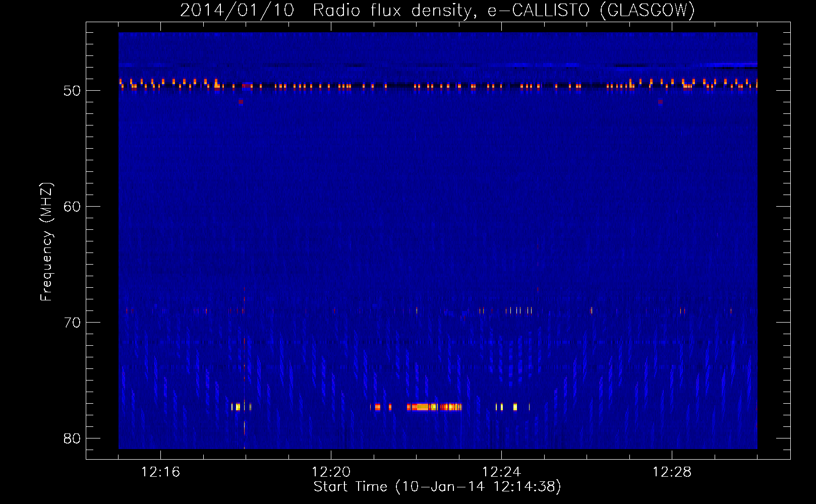This screenshot has height=504, width=816.
Task: Click the 'Frequency (MHZ)' axis label
Action: (46, 242)
